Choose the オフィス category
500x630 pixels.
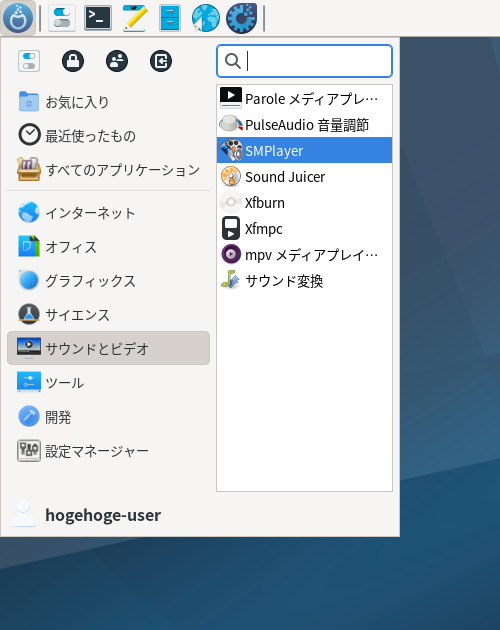point(109,247)
